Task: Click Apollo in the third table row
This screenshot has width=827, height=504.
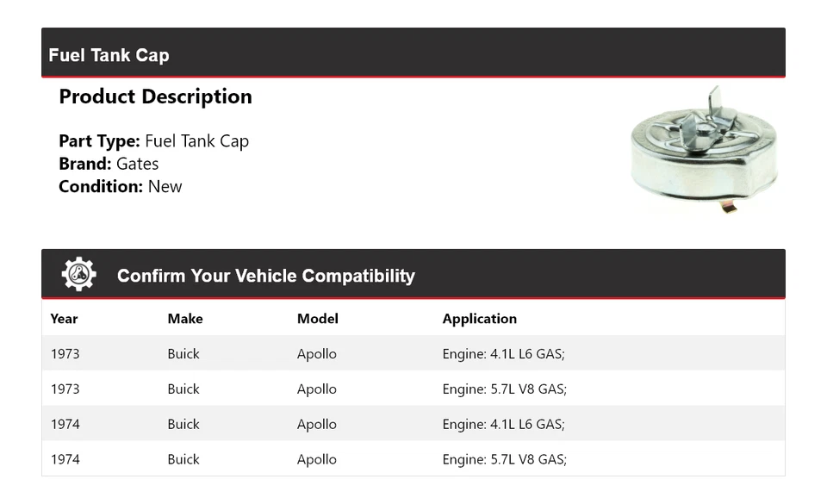Action: [x=316, y=425]
